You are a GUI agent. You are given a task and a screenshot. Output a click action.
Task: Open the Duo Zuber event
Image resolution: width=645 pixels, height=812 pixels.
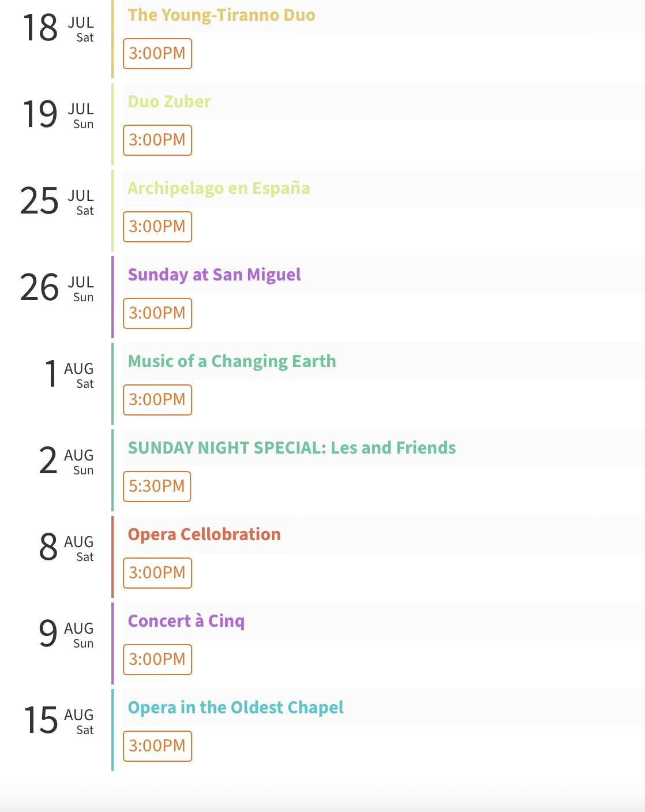click(x=169, y=102)
